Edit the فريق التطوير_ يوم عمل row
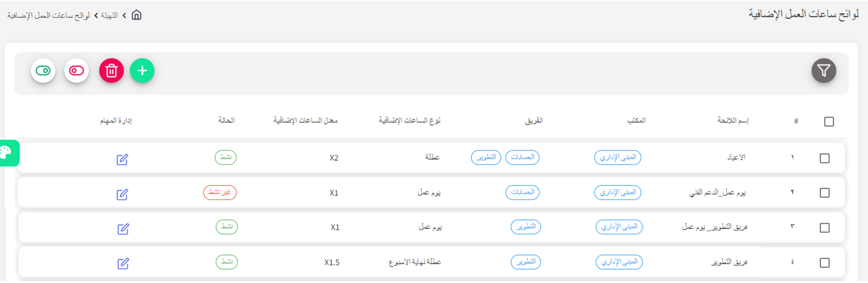The image size is (868, 283). [123, 228]
